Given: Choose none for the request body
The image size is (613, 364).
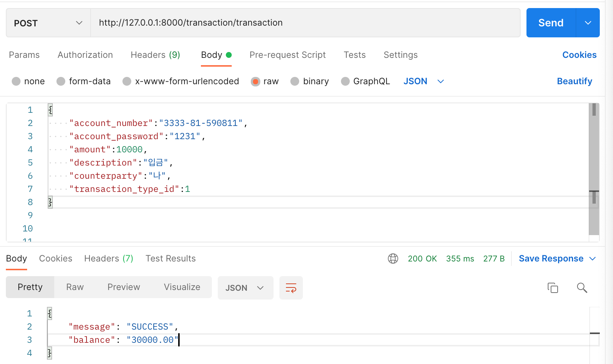Looking at the screenshot, I should point(28,81).
